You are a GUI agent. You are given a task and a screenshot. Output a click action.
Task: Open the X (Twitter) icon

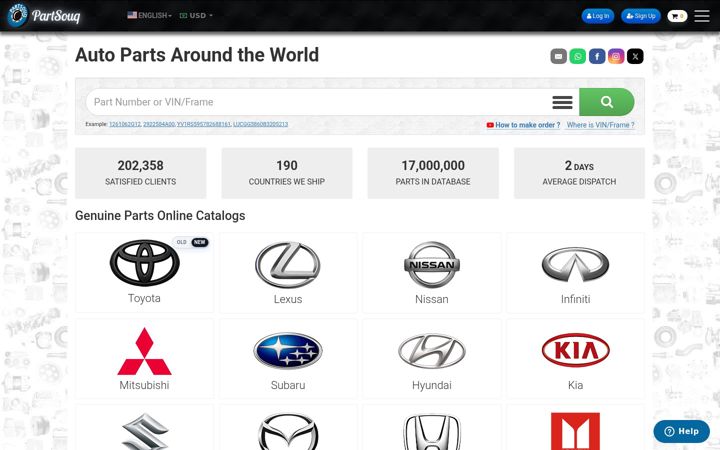[x=635, y=56]
